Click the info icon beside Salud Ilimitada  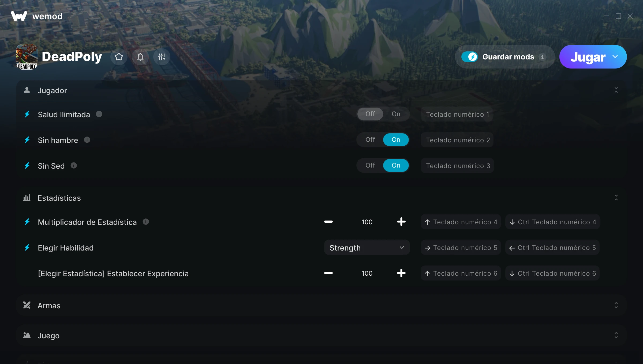(x=99, y=114)
